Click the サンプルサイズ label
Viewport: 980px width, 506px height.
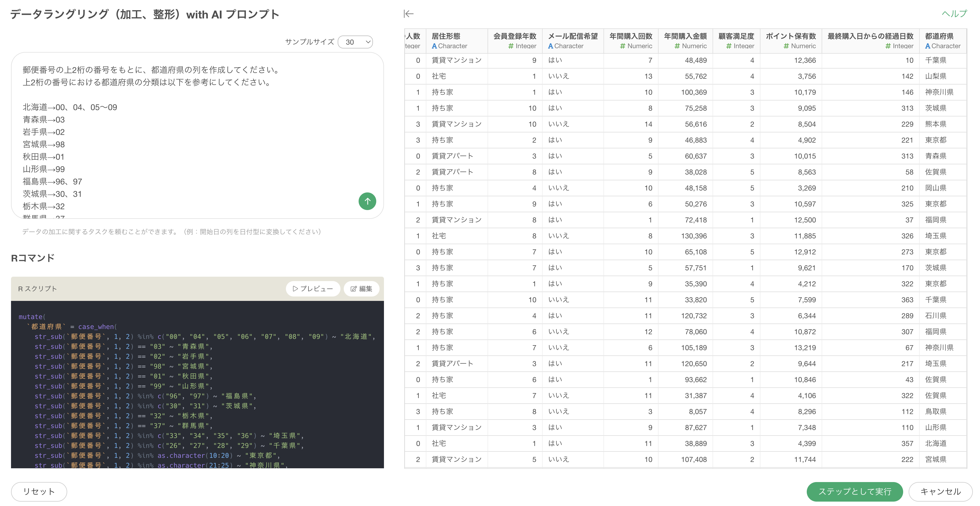(x=310, y=42)
